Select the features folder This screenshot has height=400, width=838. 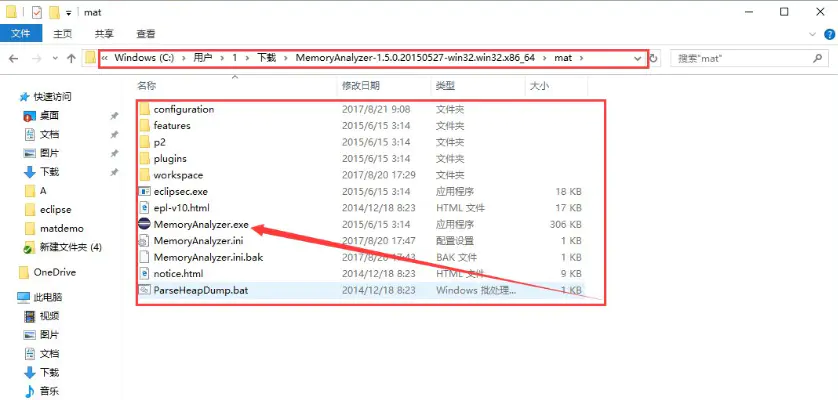click(172, 126)
